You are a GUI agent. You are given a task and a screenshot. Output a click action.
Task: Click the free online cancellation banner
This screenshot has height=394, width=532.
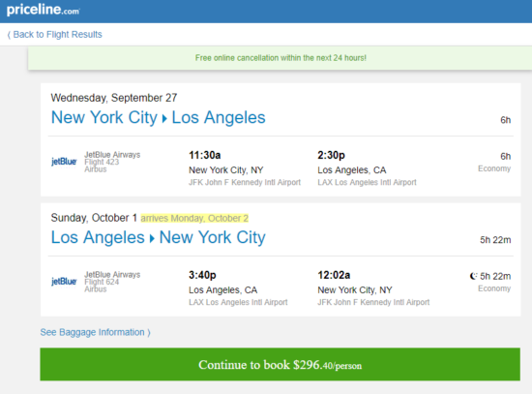281,58
